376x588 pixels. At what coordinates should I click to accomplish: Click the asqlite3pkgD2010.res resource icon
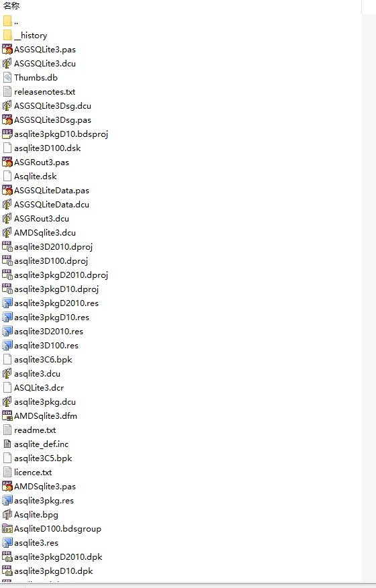tap(7, 303)
